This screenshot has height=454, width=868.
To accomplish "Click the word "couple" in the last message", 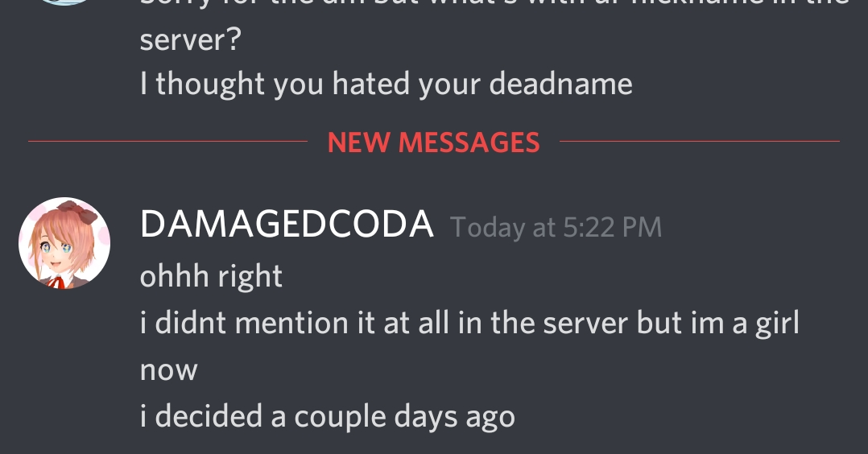I will tap(340, 417).
